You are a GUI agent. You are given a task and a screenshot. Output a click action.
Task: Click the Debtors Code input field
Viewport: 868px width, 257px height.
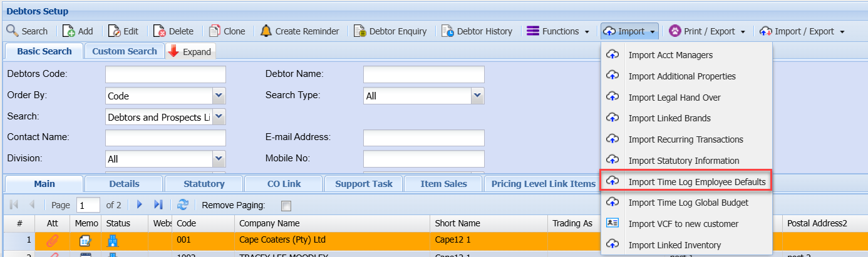(165, 74)
